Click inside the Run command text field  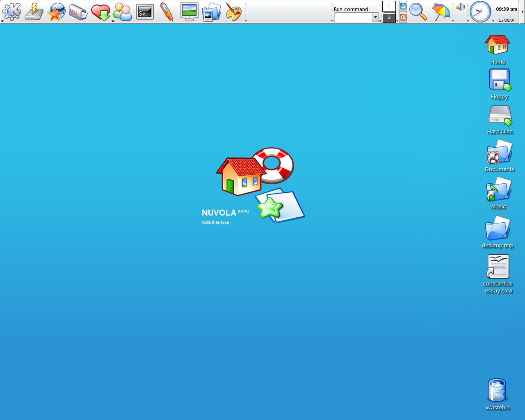(353, 17)
